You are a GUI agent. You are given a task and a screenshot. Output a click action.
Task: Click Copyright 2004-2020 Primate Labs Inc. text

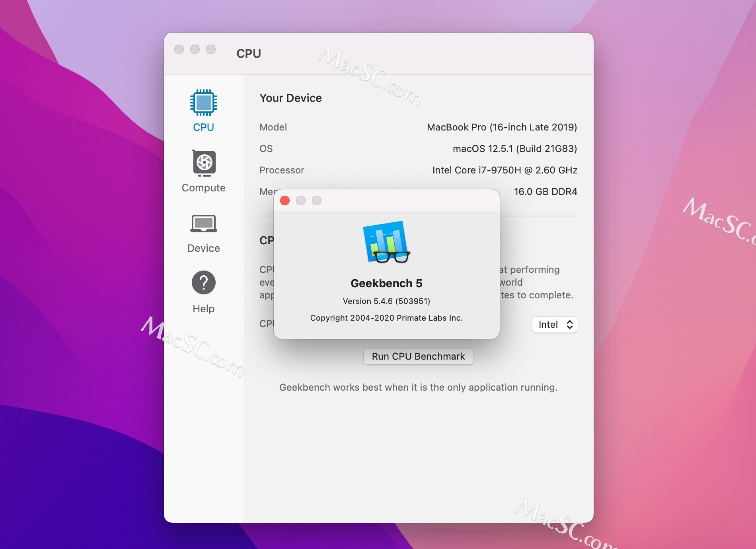386,318
